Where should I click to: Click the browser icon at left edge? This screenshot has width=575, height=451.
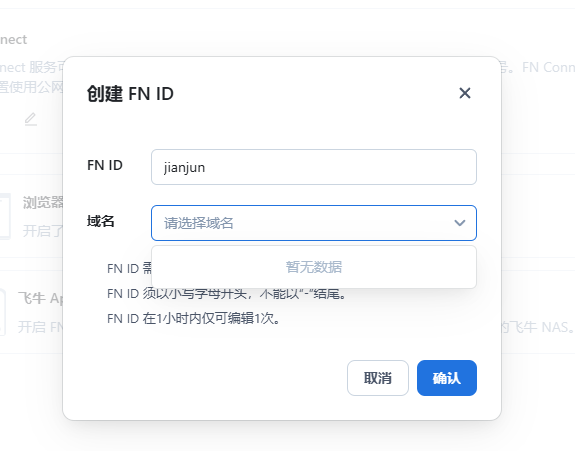pos(5,216)
